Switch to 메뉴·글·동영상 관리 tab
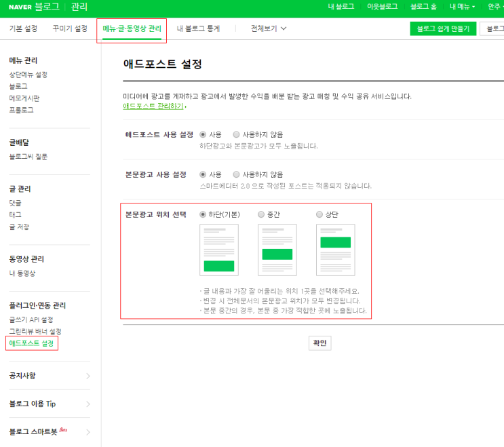 pos(132,28)
